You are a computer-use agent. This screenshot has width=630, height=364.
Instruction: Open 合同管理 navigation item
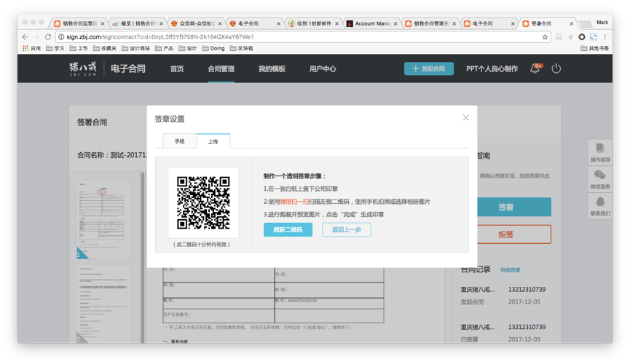click(x=221, y=68)
